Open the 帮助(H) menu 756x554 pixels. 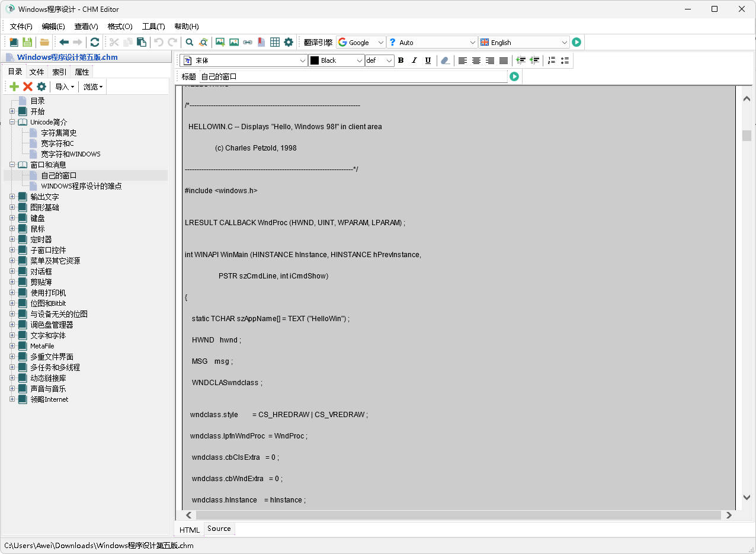point(187,26)
